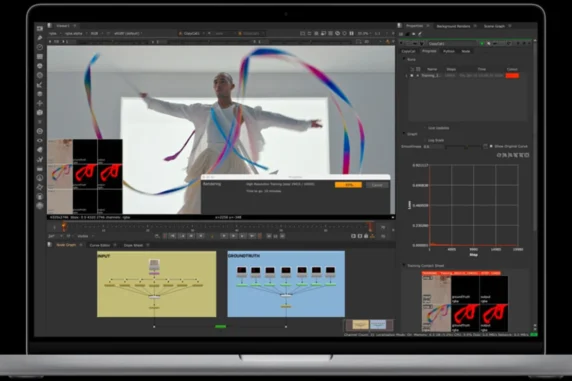Switch to the Python tab
Image resolution: width=572 pixels, height=381 pixels.
[x=449, y=51]
